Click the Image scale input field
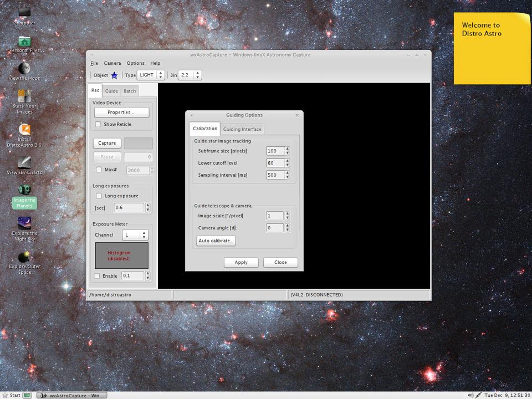This screenshot has height=399, width=532. 274,216
